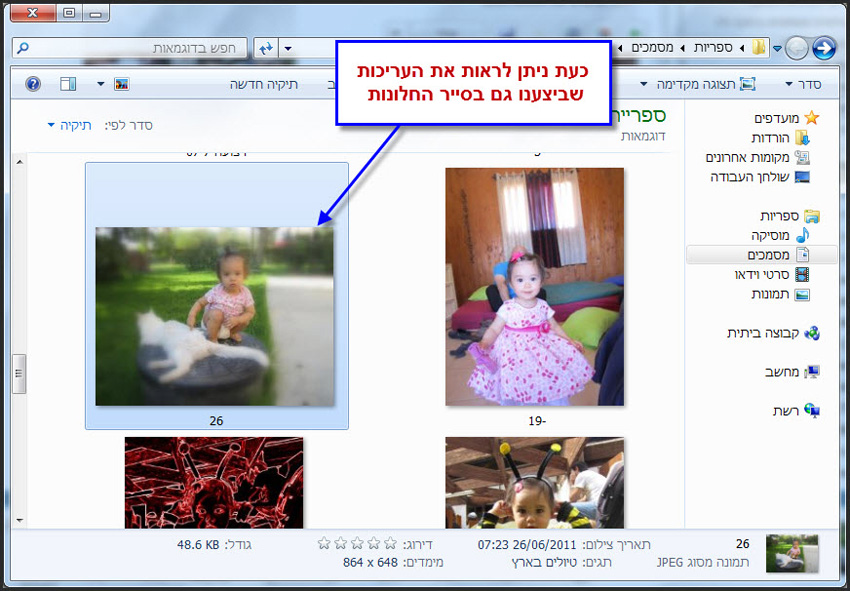
Task: Open סרטי וידאו videos library
Action: [762, 275]
